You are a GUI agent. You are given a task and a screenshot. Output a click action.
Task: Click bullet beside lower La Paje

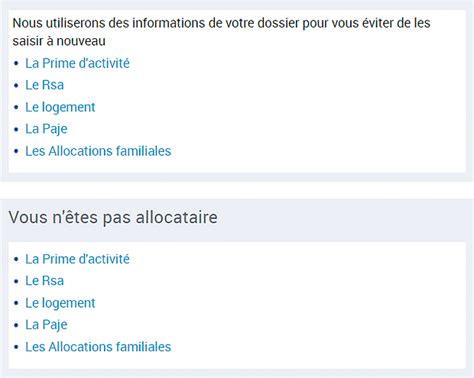pyautogui.click(x=16, y=325)
